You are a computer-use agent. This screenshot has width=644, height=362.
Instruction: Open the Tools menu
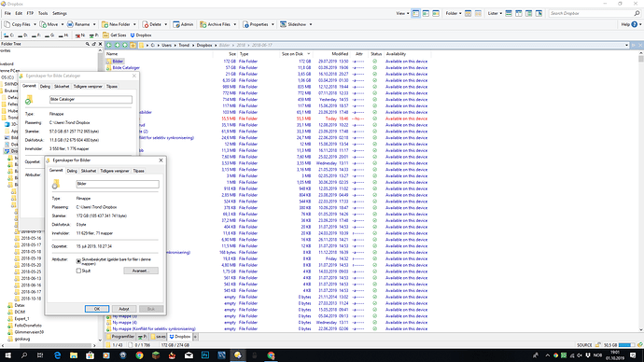43,14
